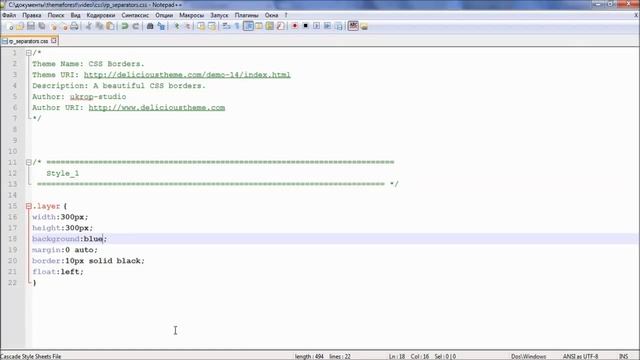
Task: Open the Макросы menu
Action: (x=191, y=15)
